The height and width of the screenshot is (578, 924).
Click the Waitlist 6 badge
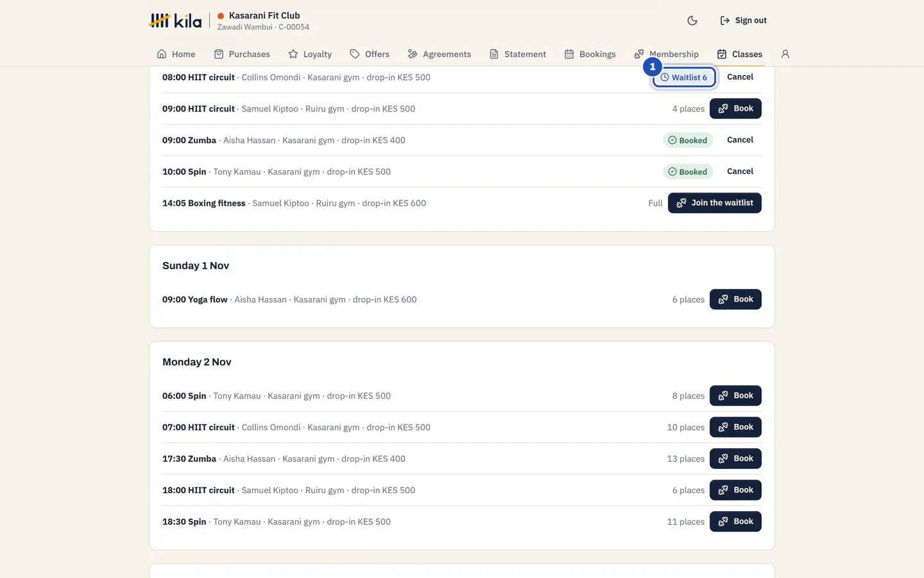pyautogui.click(x=684, y=77)
